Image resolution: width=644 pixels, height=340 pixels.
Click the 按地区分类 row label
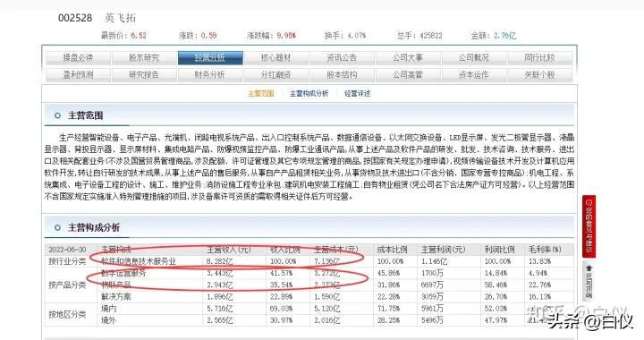pos(67,315)
